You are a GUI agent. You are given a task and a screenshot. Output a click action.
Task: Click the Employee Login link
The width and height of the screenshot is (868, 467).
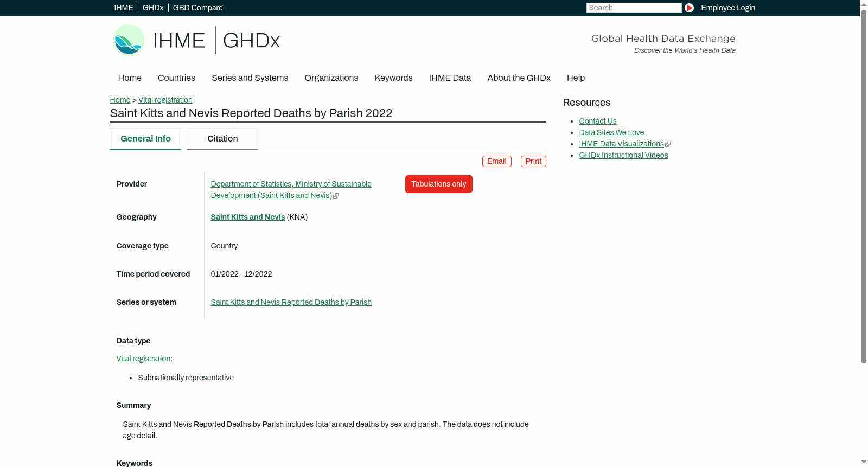point(728,8)
